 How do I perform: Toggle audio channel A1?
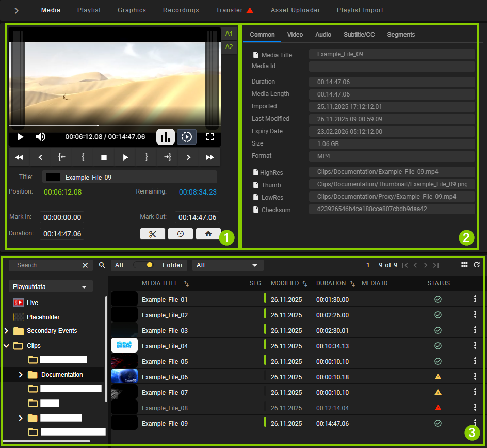pos(229,34)
